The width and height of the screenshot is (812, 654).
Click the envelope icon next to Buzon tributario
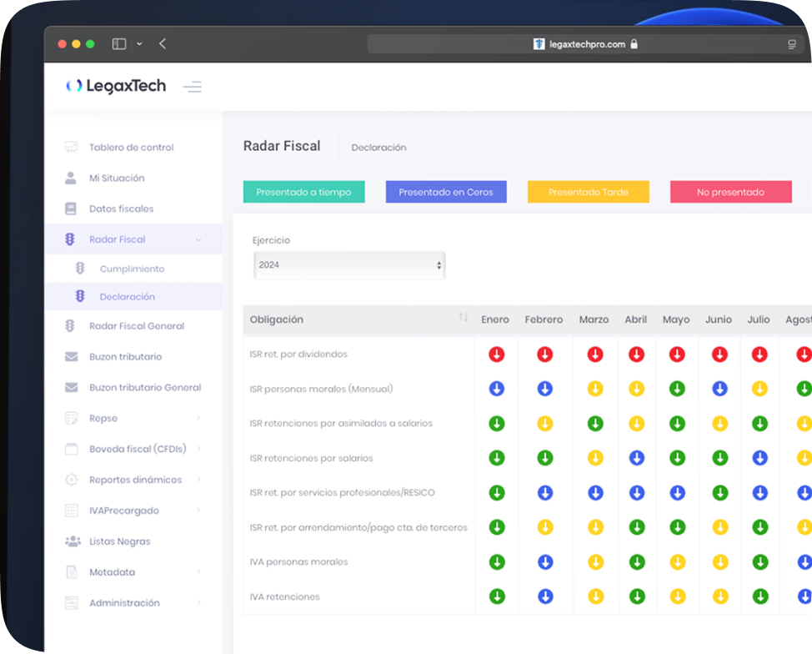71,357
